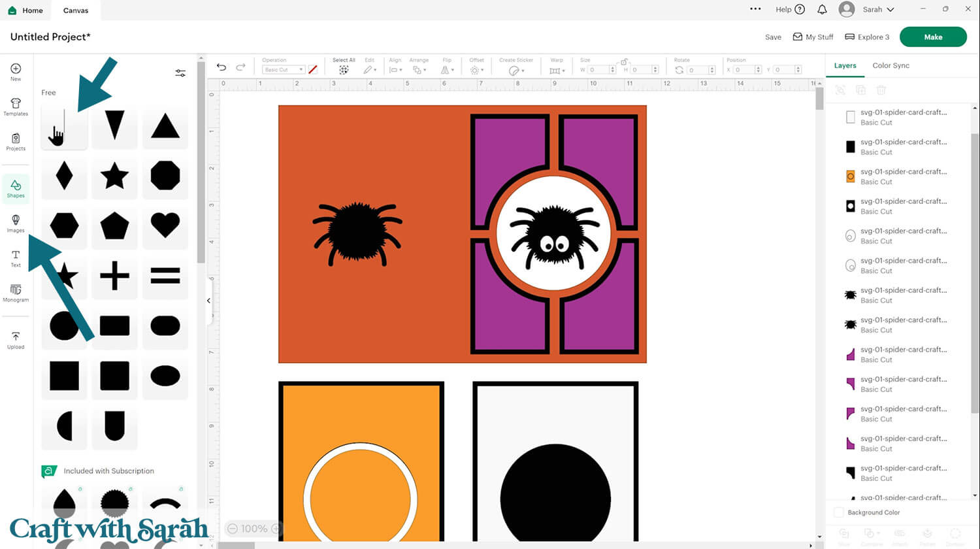Toggle the size lock aspect ratio
Viewport: 980px width, 549px height.
tap(625, 61)
